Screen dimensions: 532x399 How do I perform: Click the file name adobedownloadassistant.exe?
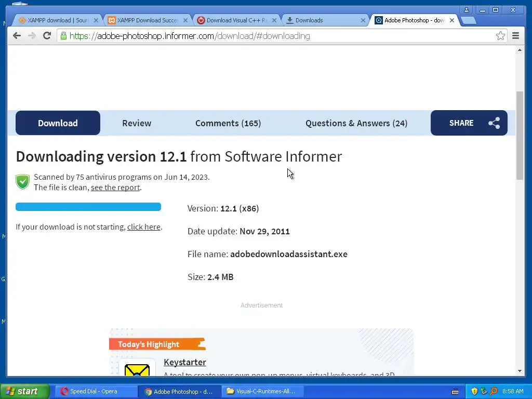[x=289, y=254]
